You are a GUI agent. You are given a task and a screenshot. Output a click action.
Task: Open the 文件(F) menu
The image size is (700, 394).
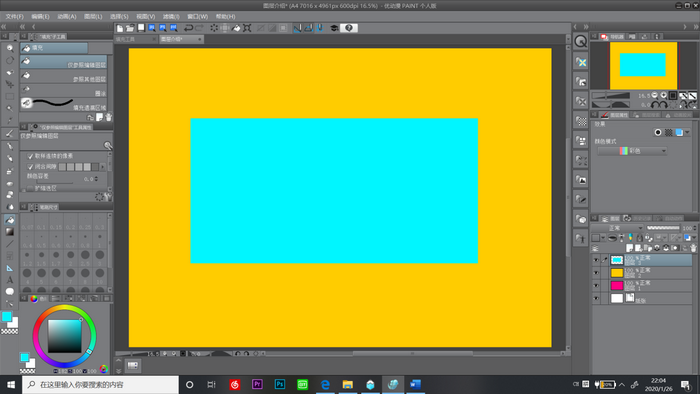point(14,17)
